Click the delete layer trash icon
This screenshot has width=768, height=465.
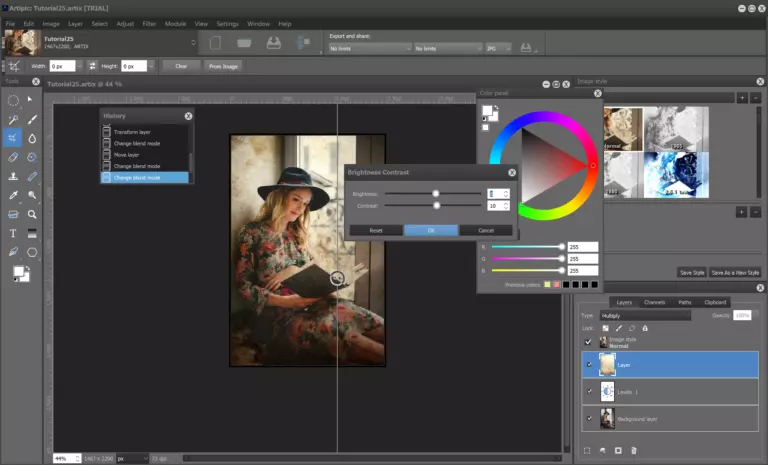pyautogui.click(x=636, y=451)
